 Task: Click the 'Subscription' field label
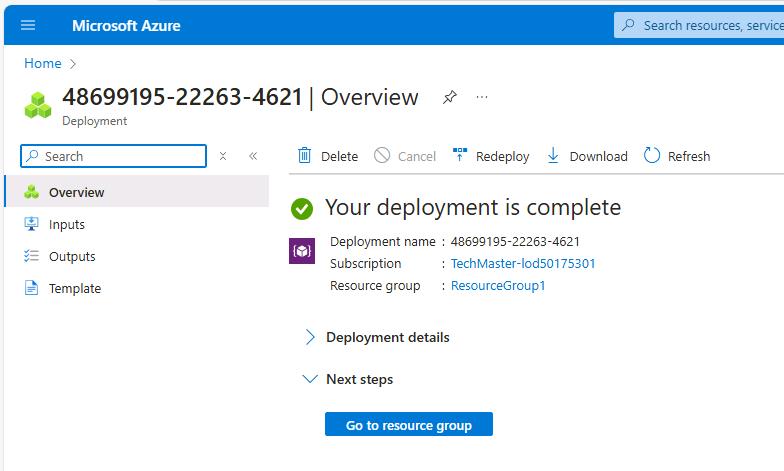point(366,264)
